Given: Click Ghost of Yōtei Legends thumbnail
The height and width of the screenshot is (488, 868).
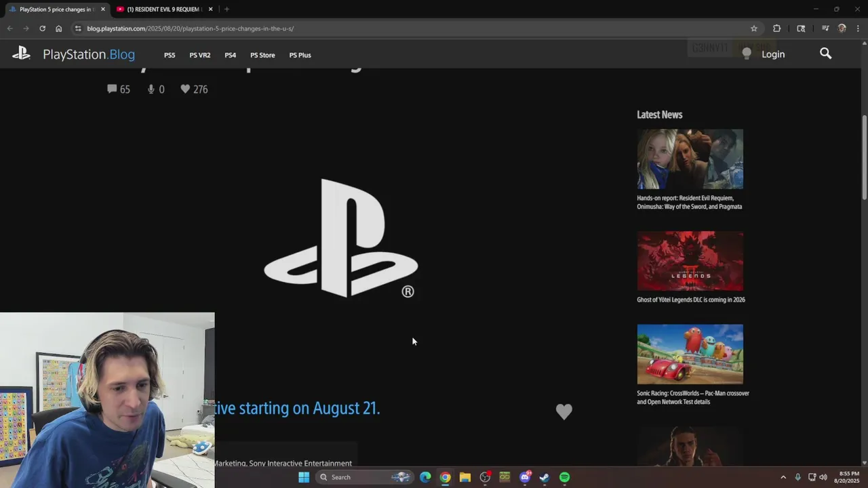Looking at the screenshot, I should coord(690,261).
